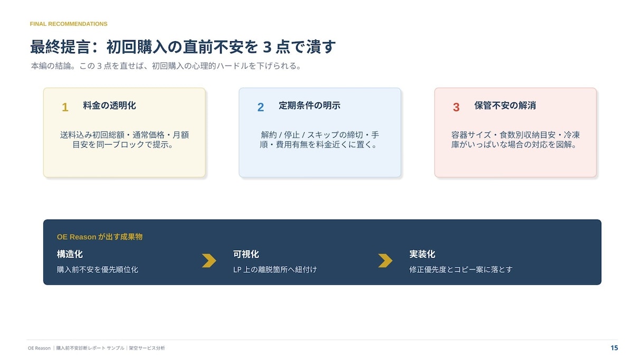Click the page number 15

(614, 348)
